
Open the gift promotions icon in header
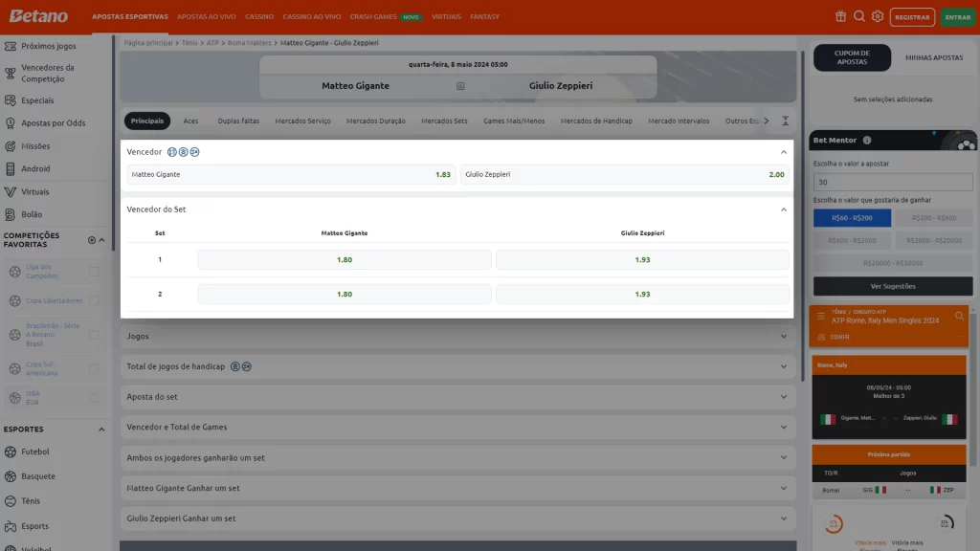840,17
